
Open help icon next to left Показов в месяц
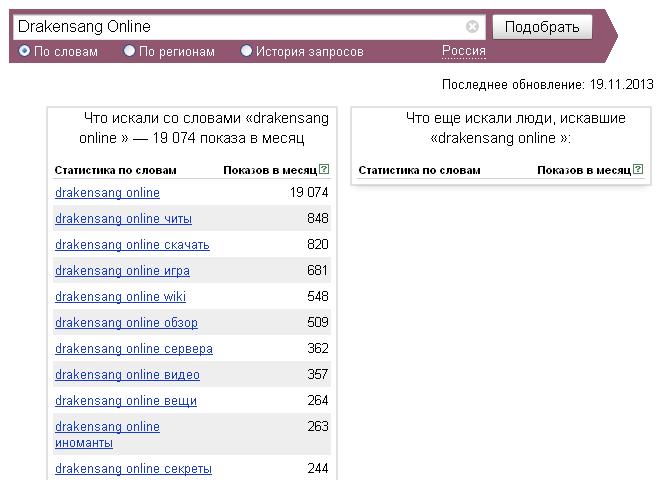point(324,169)
